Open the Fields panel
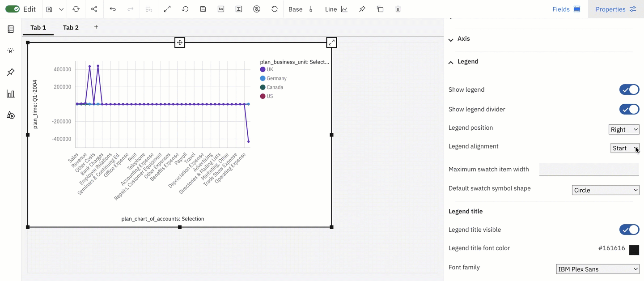644x281 pixels. coord(566,9)
